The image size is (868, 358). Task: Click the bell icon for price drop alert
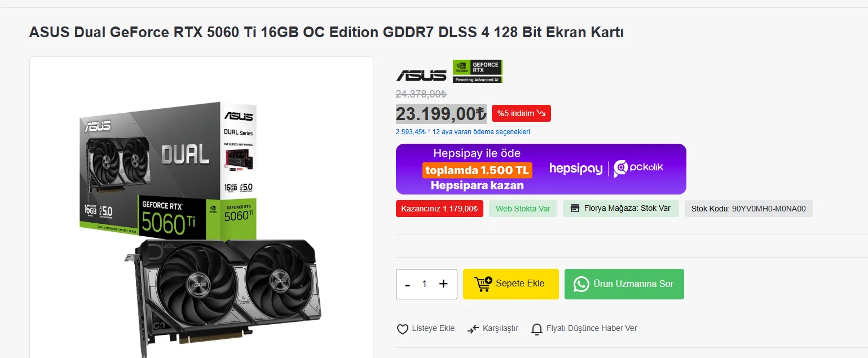coord(537,329)
